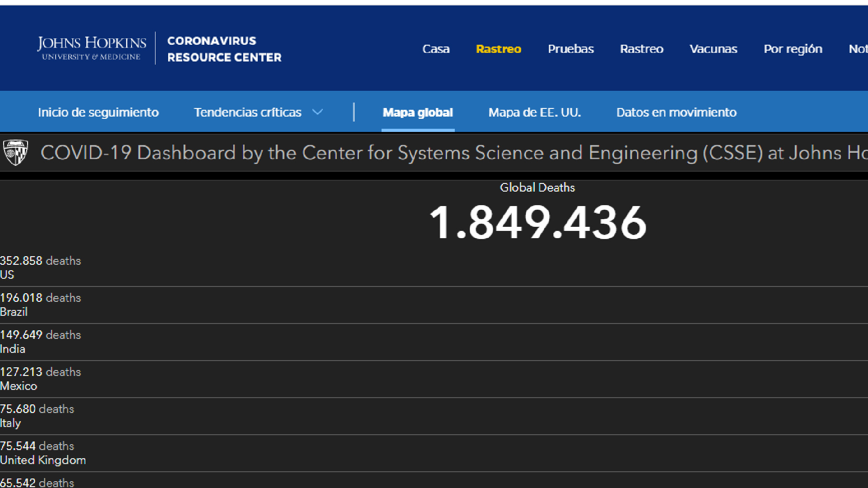The image size is (868, 488).
Task: Open the Por región menu
Action: (793, 49)
